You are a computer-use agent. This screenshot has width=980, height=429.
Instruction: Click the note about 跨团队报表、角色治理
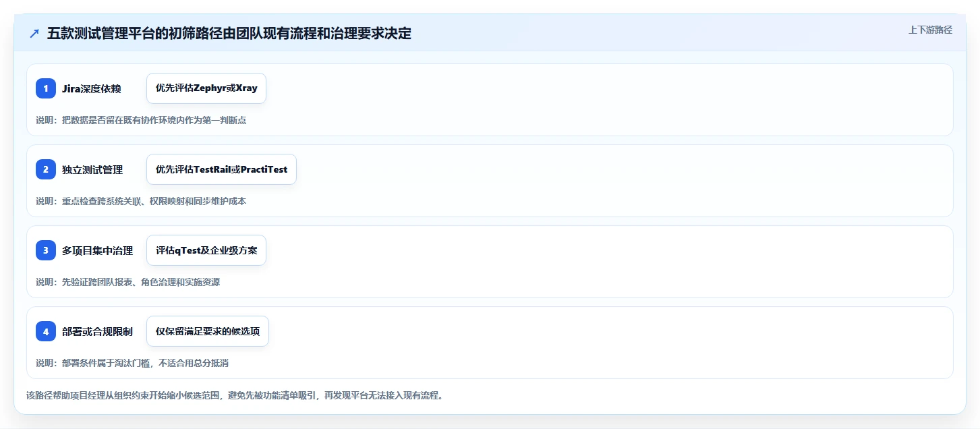pos(127,282)
